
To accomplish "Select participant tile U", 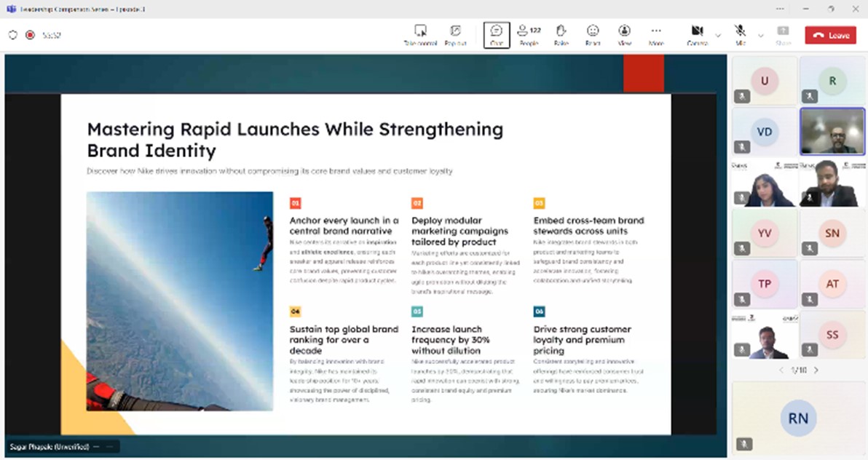I will coord(765,81).
